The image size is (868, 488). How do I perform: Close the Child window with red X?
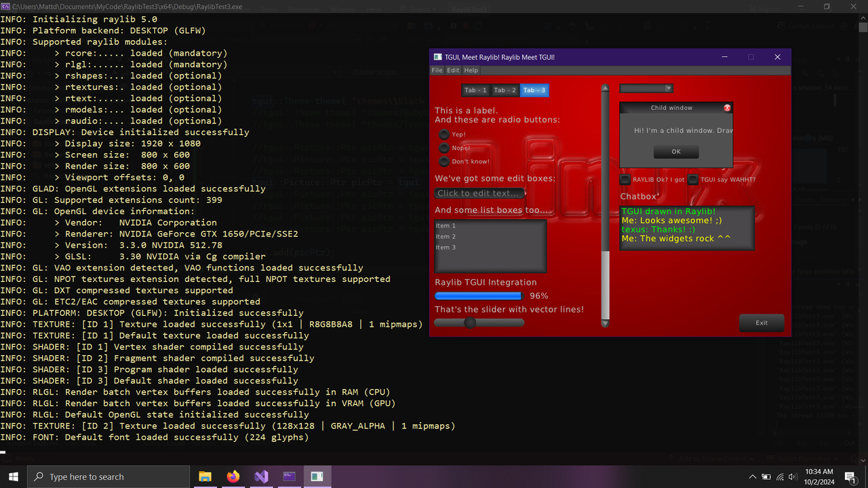(727, 108)
